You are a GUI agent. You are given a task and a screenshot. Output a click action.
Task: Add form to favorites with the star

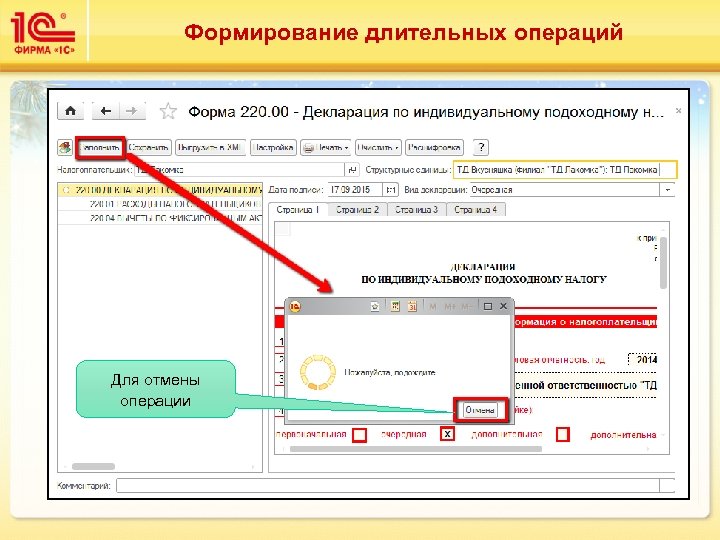[x=168, y=111]
